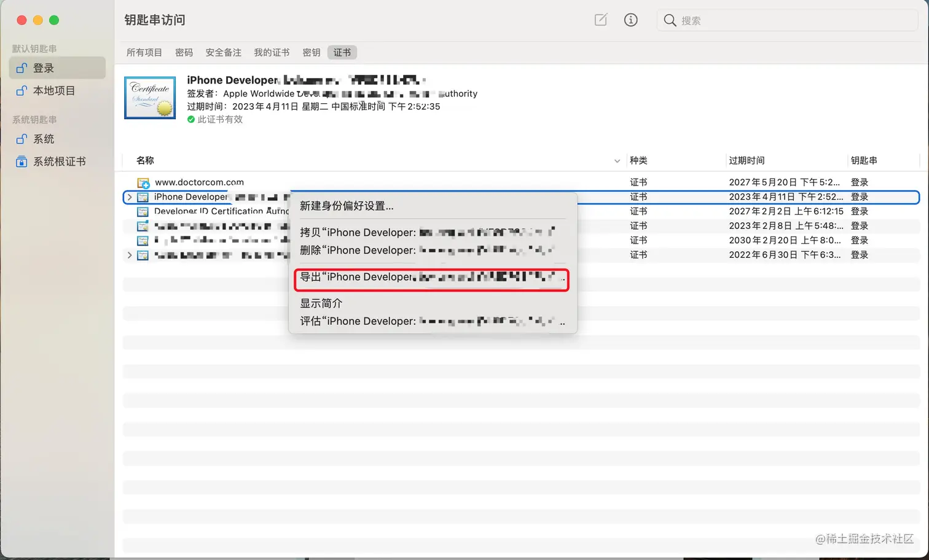Image resolution: width=929 pixels, height=560 pixels.
Task: Select the 登录 keychain in sidebar
Action: coord(57,68)
